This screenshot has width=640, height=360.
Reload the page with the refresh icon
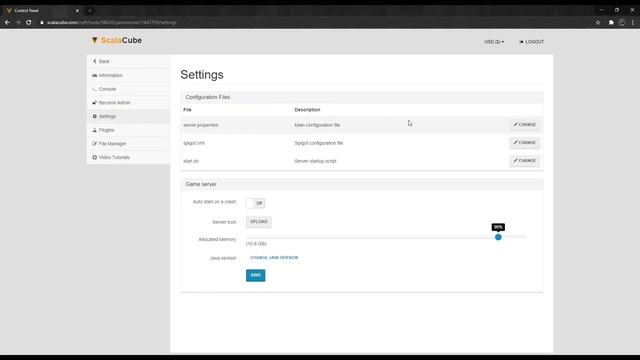[29, 22]
